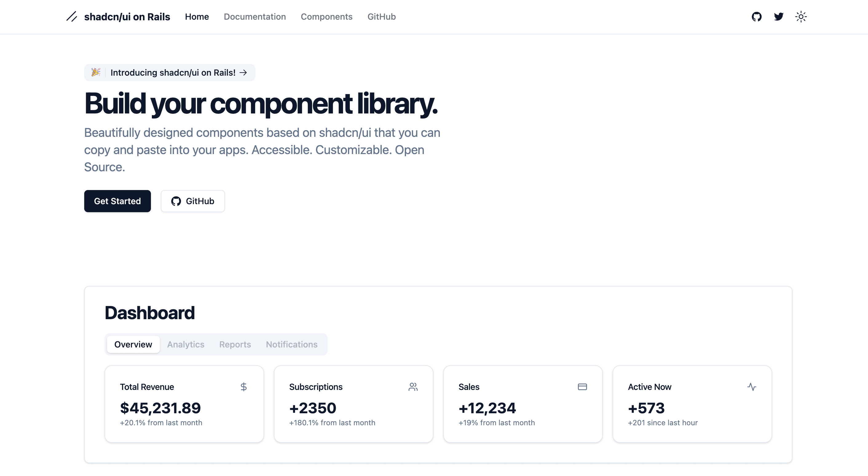Viewport: 868px width, 476px height.
Task: Click the Build your component library heading
Action: click(x=261, y=104)
